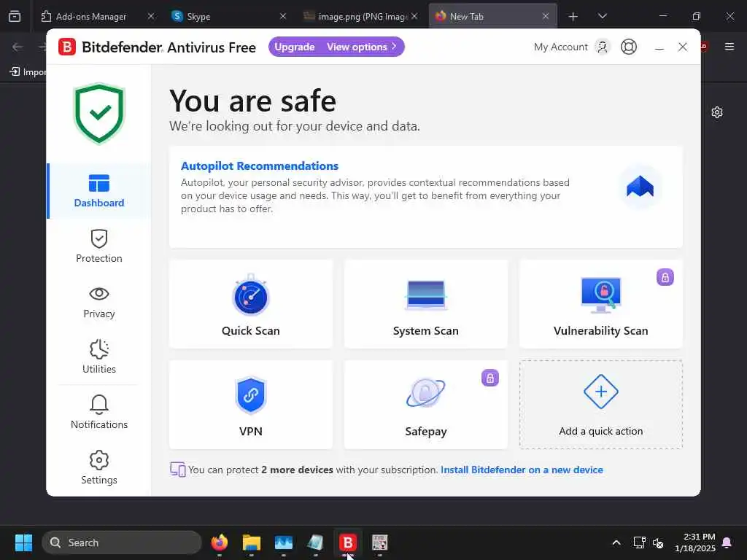Viewport: 747px width, 560px height.
Task: Open a new browser tab with plus
Action: [x=573, y=17]
